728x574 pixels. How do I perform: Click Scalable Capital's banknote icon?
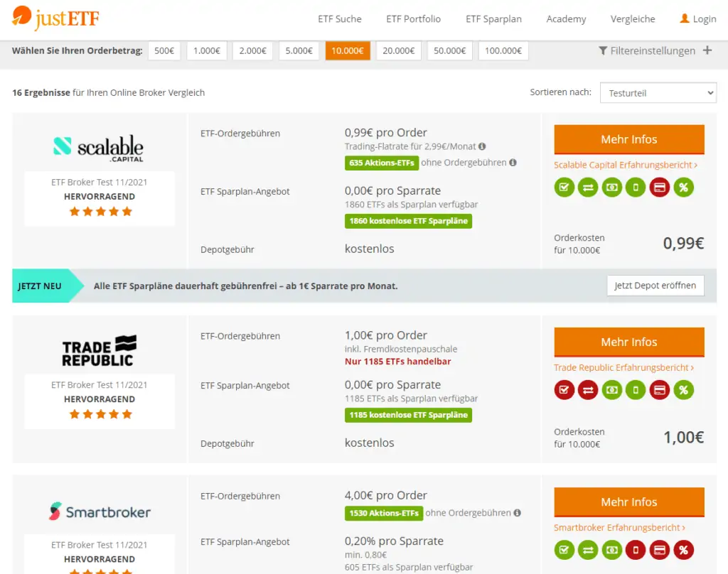point(612,188)
